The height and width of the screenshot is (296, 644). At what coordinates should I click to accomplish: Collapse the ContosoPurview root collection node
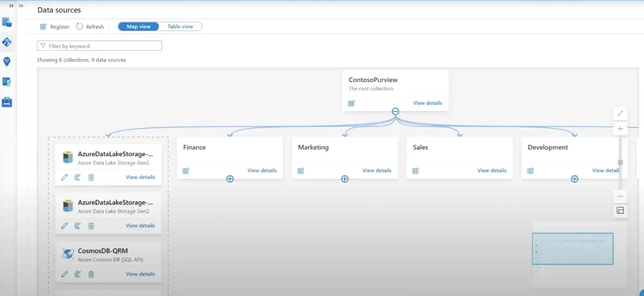click(395, 111)
